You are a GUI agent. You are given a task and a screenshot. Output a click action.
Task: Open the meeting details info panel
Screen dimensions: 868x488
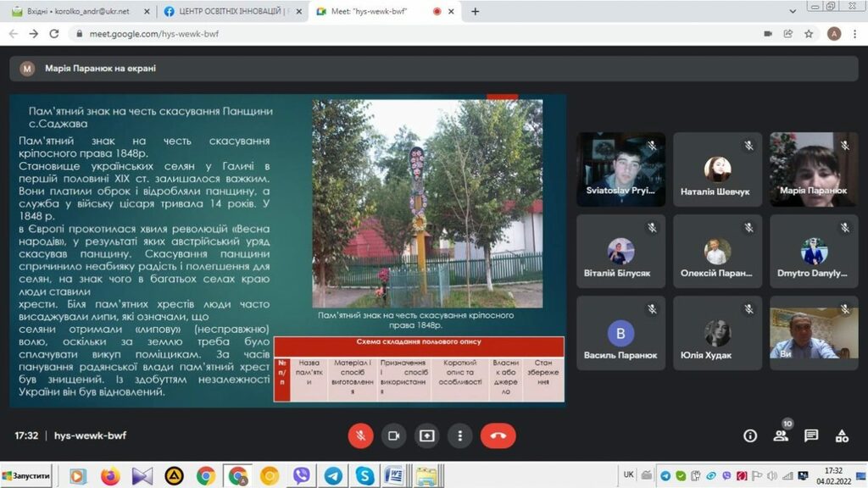[x=750, y=435]
